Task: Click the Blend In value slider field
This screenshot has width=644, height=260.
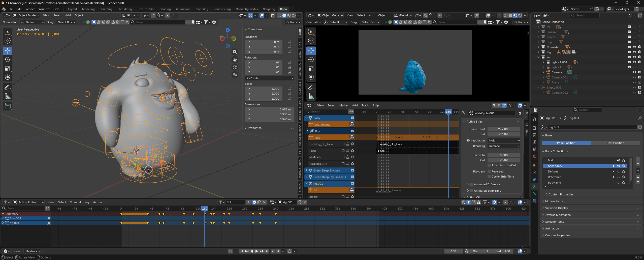Action: click(504, 155)
